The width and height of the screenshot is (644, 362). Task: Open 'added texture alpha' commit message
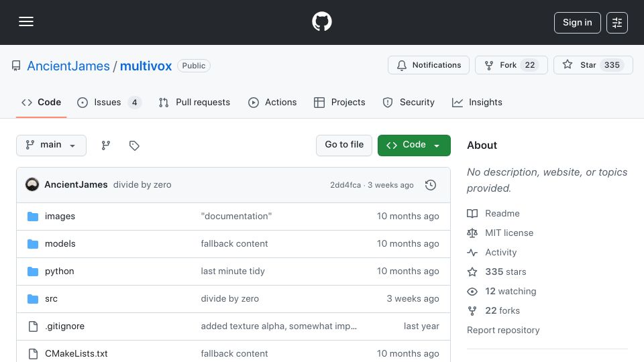click(x=279, y=326)
